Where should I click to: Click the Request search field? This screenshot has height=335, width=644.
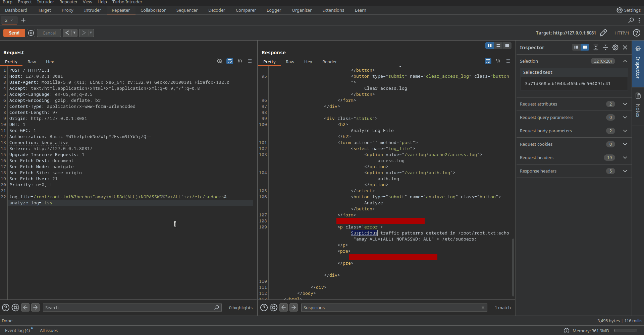coord(132,308)
